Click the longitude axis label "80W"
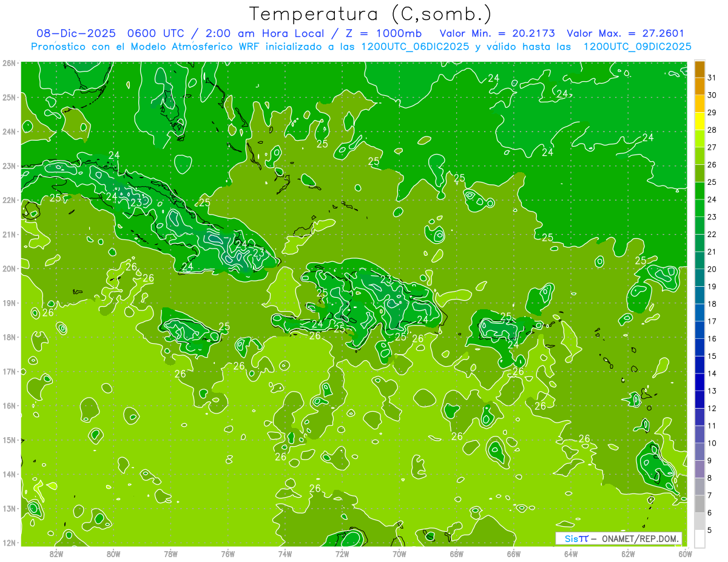The image size is (728, 562). coord(113,554)
